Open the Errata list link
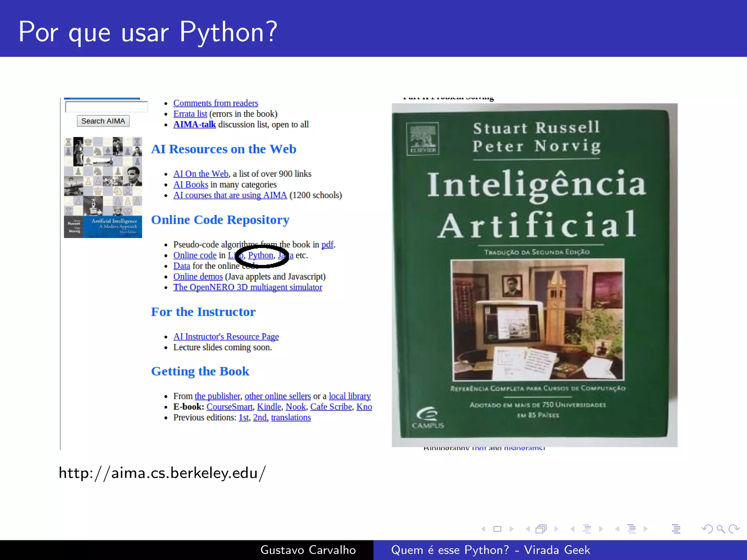 (190, 114)
